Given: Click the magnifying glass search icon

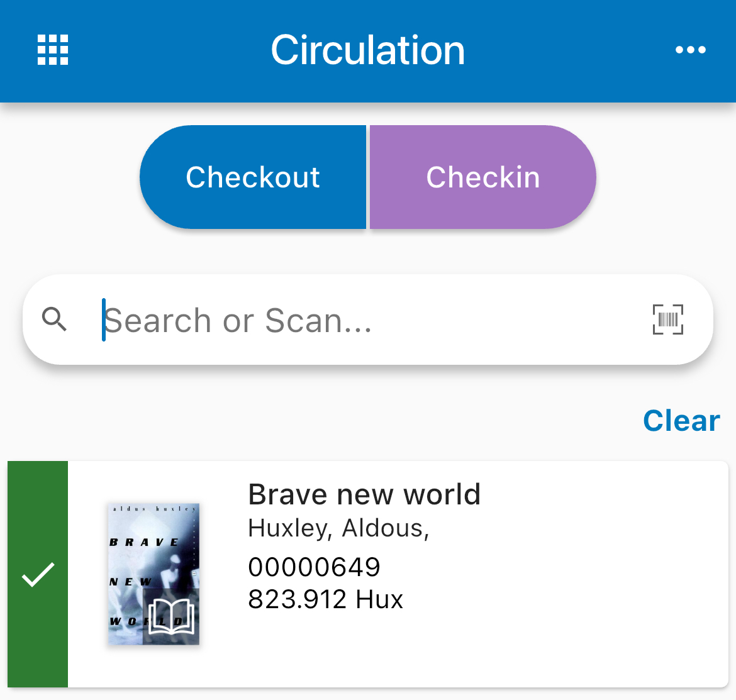Looking at the screenshot, I should point(55,319).
